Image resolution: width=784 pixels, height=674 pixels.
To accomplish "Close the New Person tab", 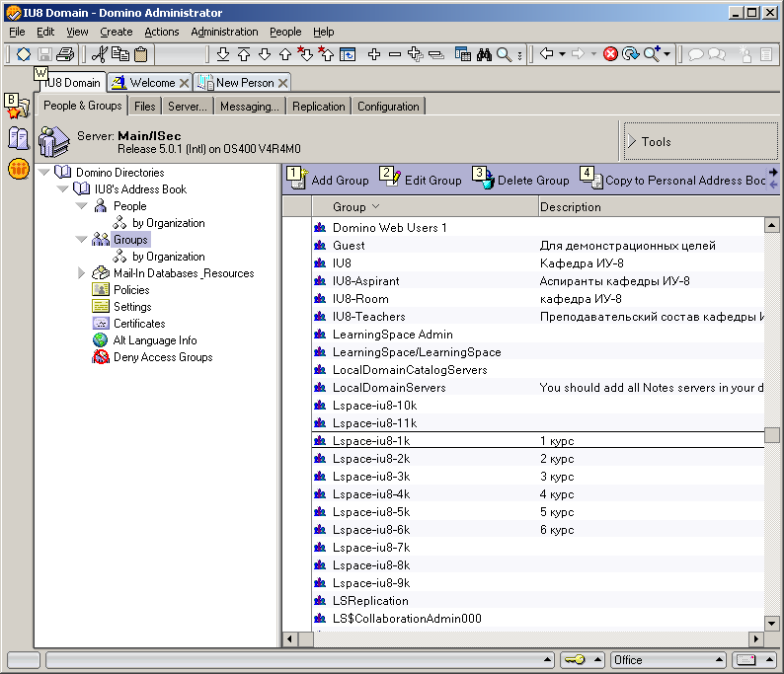I will point(283,83).
